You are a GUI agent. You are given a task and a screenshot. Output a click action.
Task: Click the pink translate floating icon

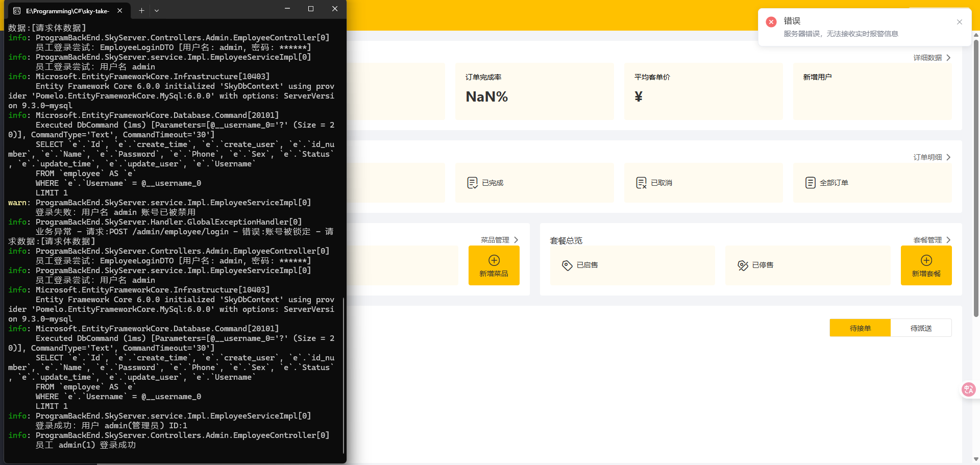coord(968,389)
